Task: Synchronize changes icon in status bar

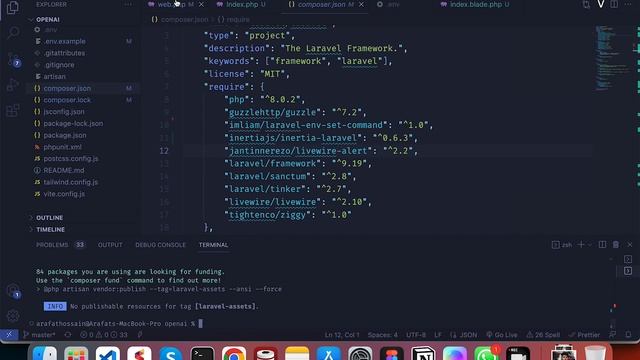Action: [68, 335]
